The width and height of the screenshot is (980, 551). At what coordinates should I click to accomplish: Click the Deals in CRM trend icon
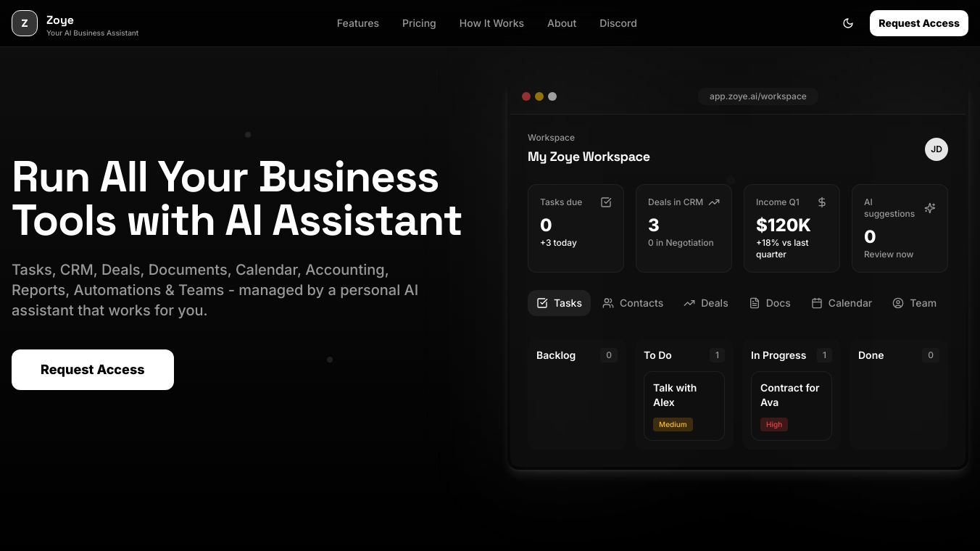(x=714, y=202)
